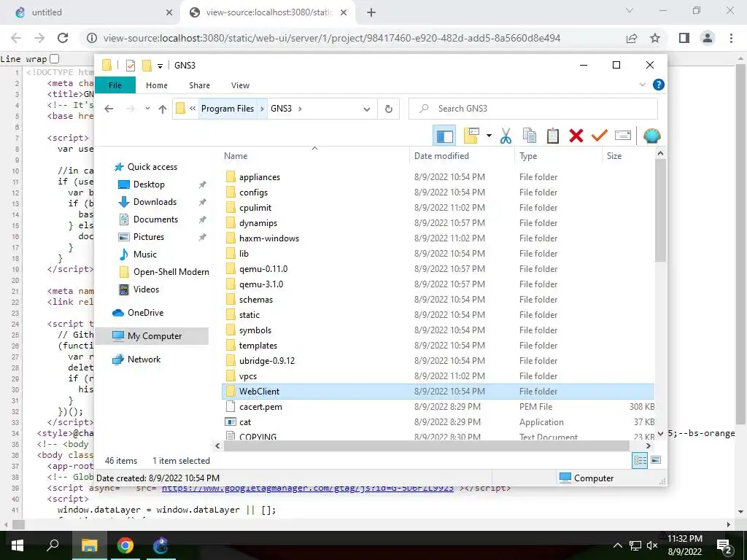This screenshot has width=747, height=560.
Task: Click the Copy icon in toolbar
Action: (530, 136)
